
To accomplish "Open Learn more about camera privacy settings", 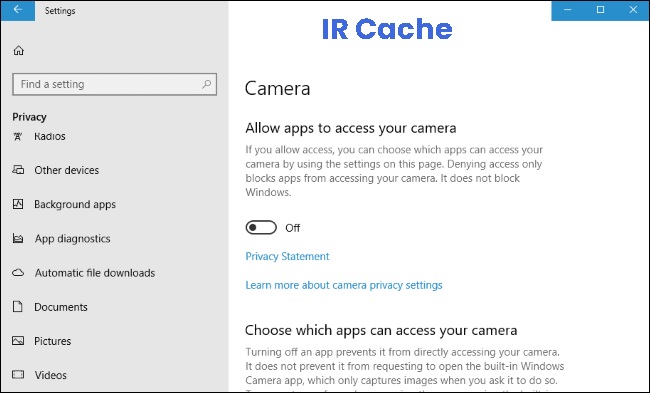I will (x=344, y=285).
